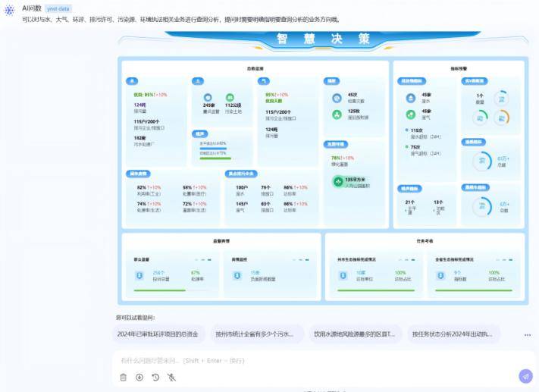Toggle the muted microphone icon

(172, 377)
